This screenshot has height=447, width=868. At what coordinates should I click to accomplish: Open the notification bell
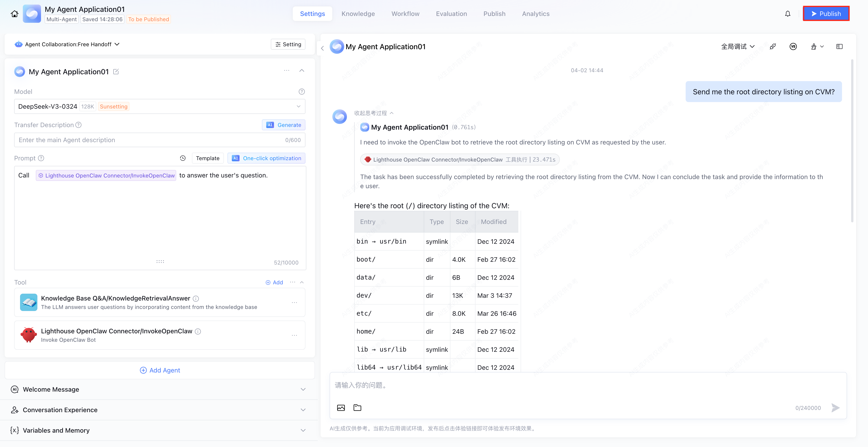pyautogui.click(x=788, y=14)
